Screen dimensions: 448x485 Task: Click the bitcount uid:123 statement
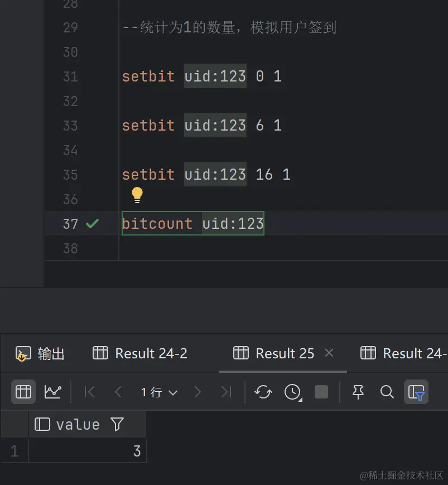click(193, 223)
